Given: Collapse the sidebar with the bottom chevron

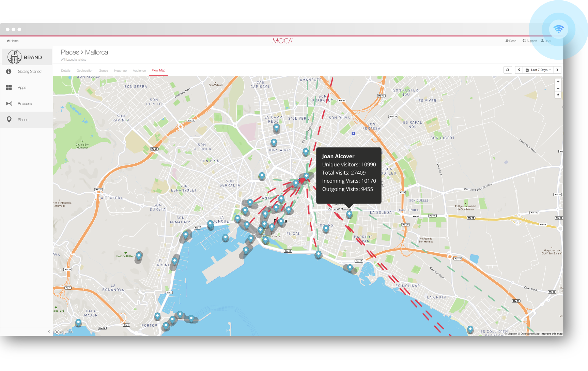Looking at the screenshot, I should [49, 331].
